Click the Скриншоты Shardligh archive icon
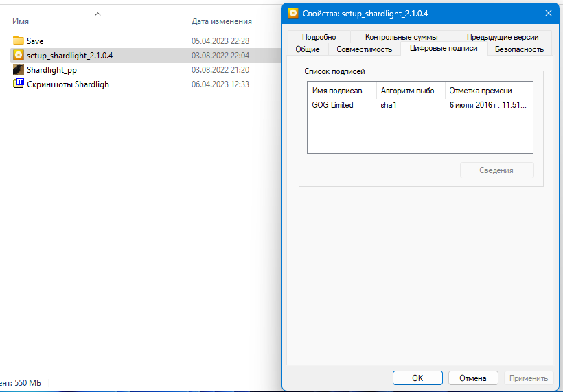This screenshot has width=563, height=392. [19, 84]
